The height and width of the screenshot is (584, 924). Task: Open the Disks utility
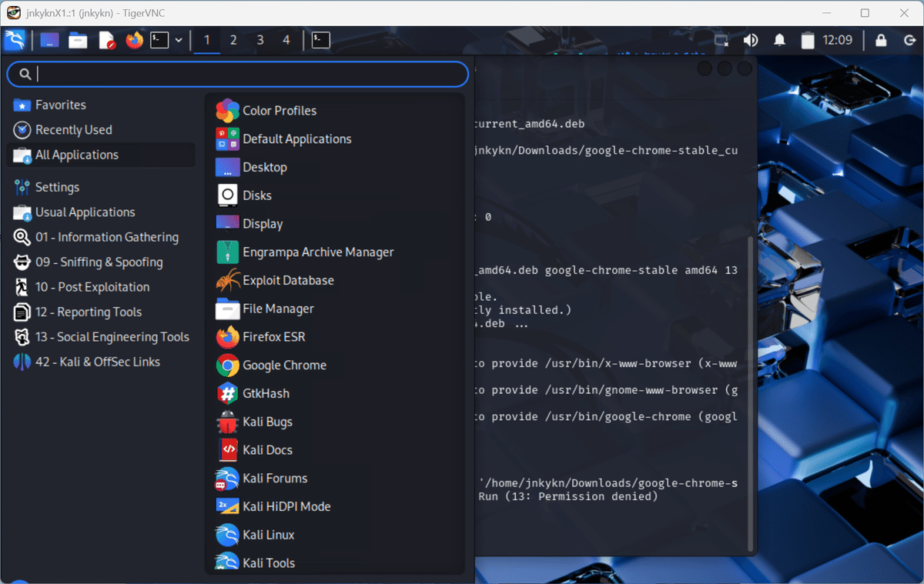pyautogui.click(x=255, y=195)
